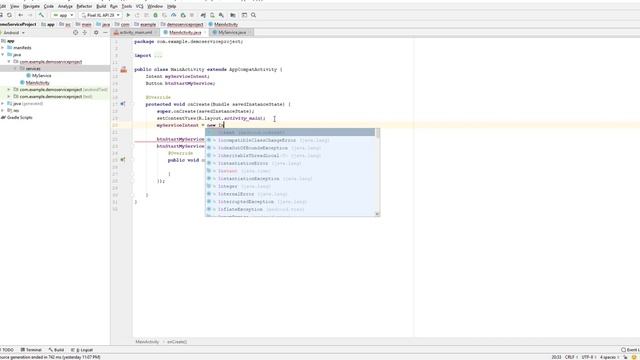The image size is (640, 360).
Task: Open the Window menu
Action: 155,7
